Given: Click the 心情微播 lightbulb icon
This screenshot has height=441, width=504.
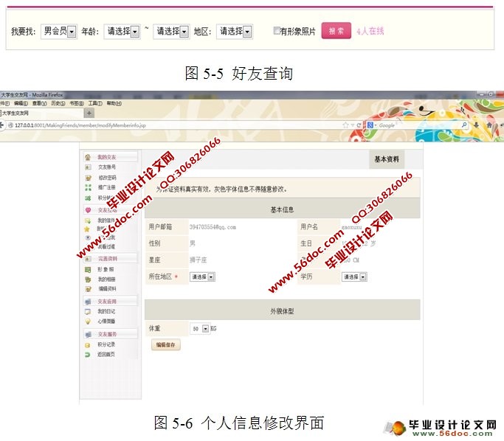Looking at the screenshot, I should pos(88,322).
